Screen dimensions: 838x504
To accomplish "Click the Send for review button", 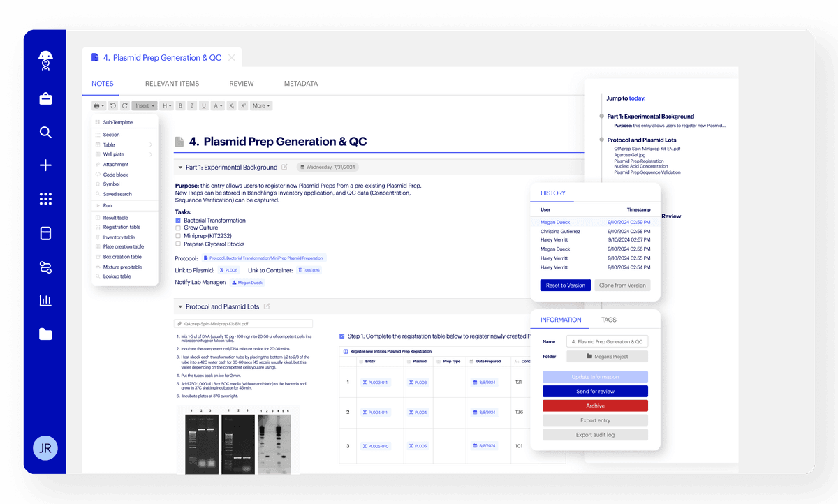I will pos(595,391).
